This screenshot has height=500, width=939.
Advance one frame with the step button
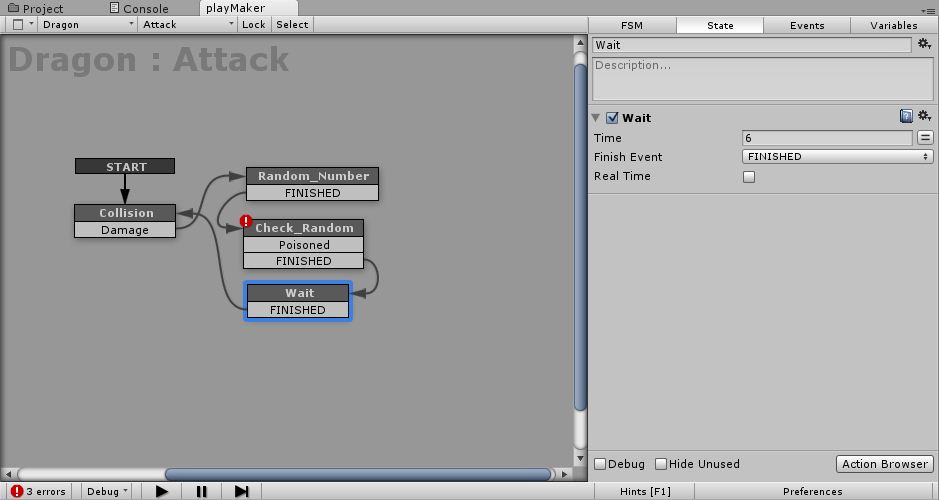[x=241, y=492]
